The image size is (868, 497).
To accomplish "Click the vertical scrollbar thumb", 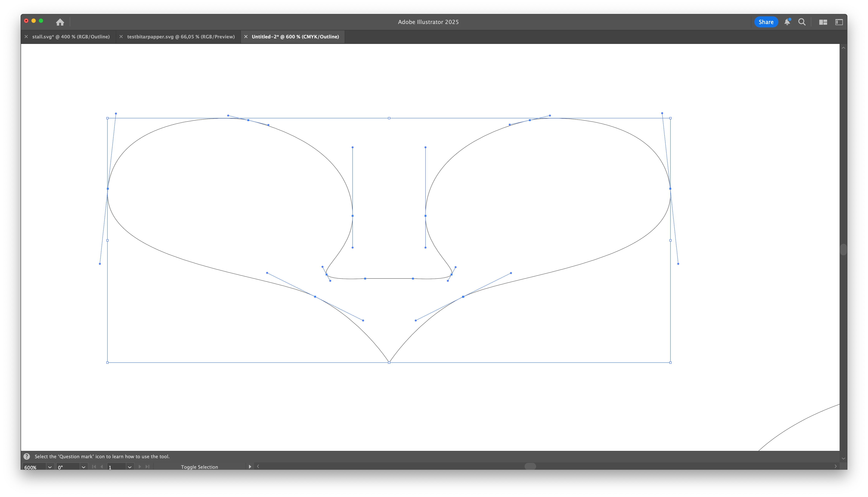I will pos(843,250).
